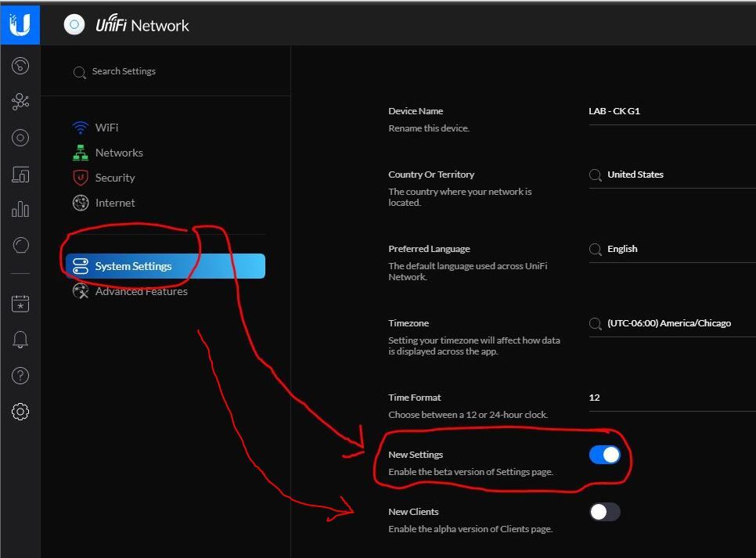Open the UniFi Devices sidebar icon
This screenshot has height=558, width=756.
[x=20, y=138]
